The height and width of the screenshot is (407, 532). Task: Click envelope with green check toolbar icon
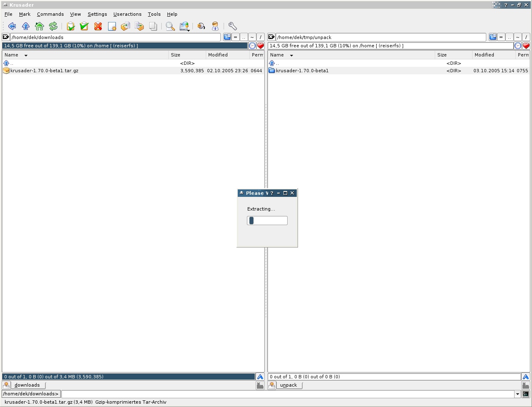(84, 26)
